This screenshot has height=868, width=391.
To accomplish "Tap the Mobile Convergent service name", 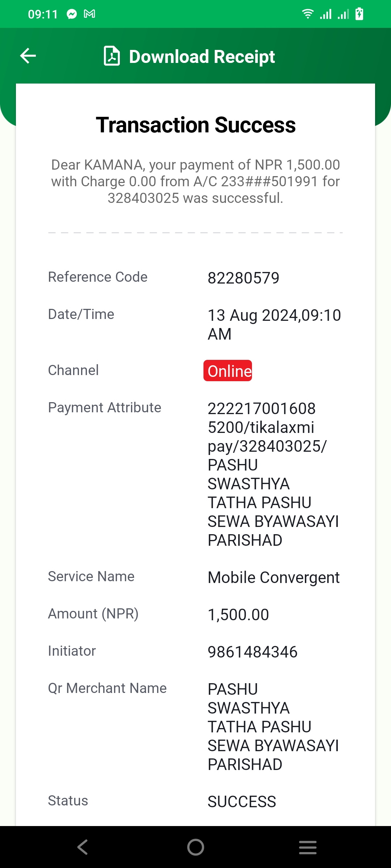I will (274, 578).
